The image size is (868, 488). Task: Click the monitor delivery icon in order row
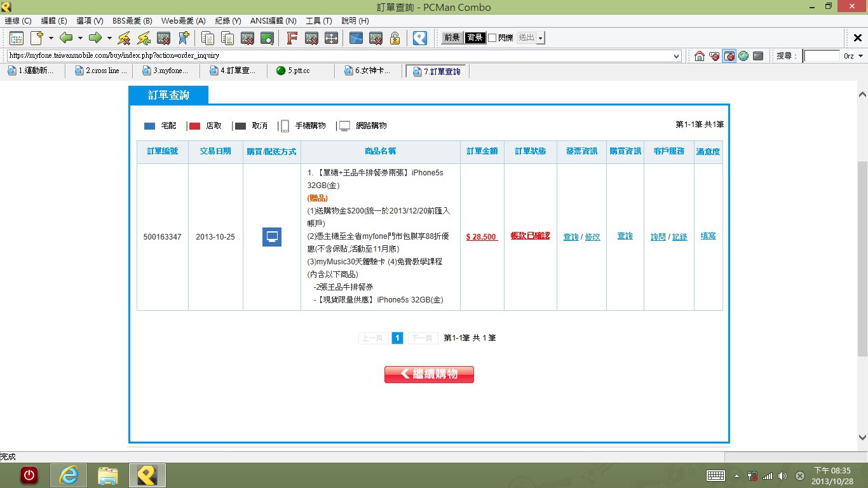point(272,237)
